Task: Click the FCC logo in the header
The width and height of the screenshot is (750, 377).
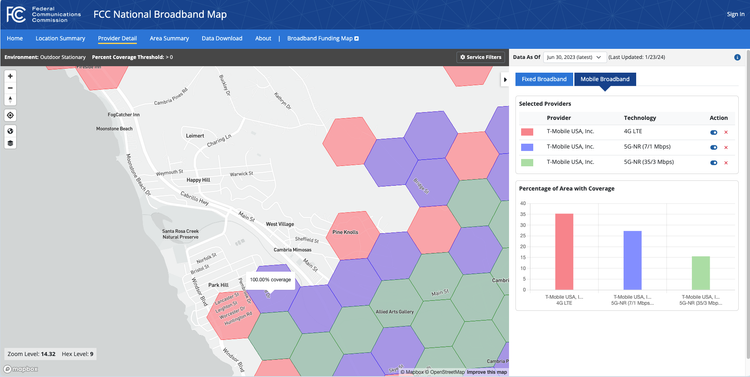Action: 44,14
